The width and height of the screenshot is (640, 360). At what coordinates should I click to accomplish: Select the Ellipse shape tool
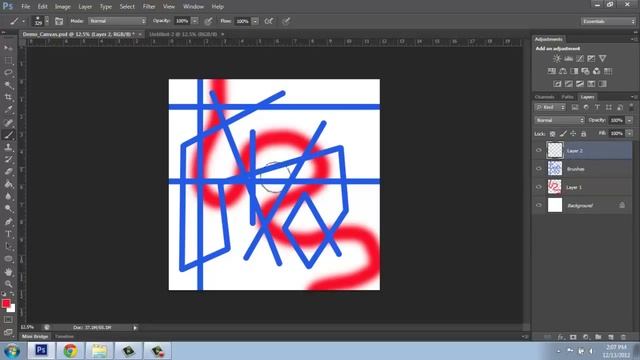(8, 259)
